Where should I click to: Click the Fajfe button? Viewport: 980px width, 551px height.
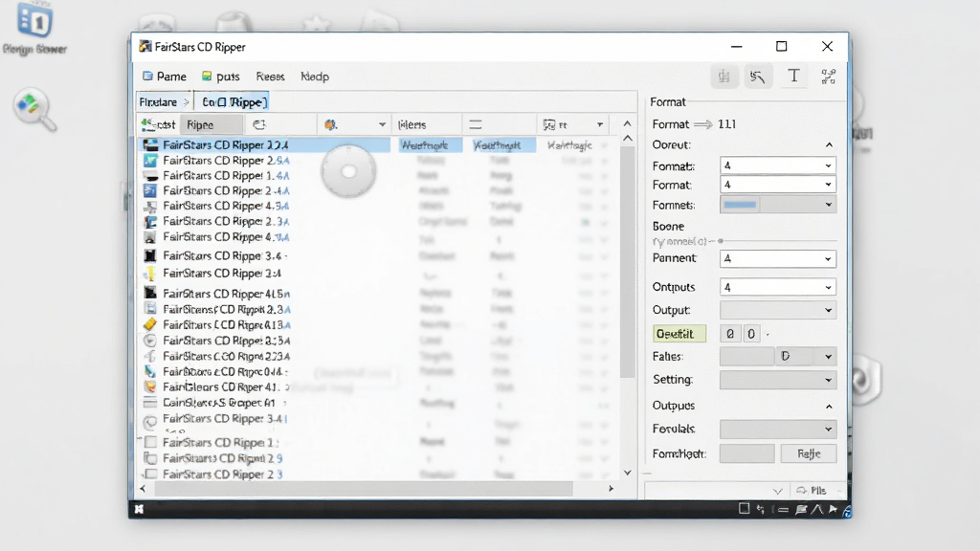[x=809, y=453]
